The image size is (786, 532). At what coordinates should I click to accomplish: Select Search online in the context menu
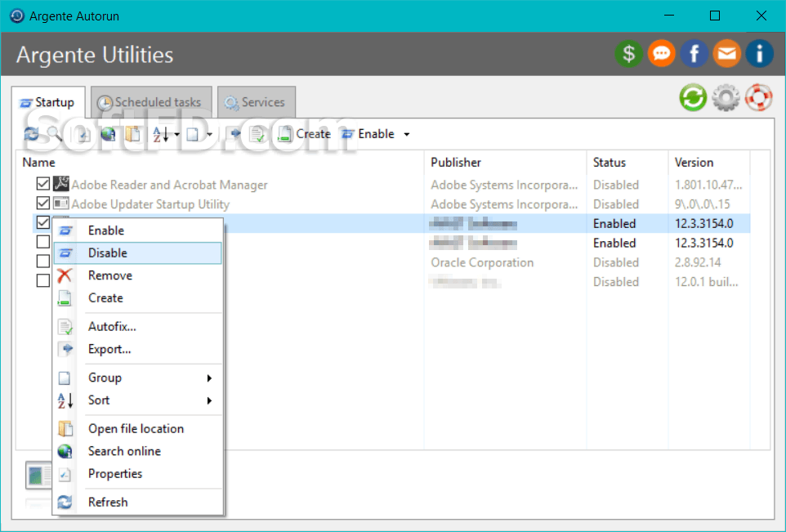pos(138,452)
